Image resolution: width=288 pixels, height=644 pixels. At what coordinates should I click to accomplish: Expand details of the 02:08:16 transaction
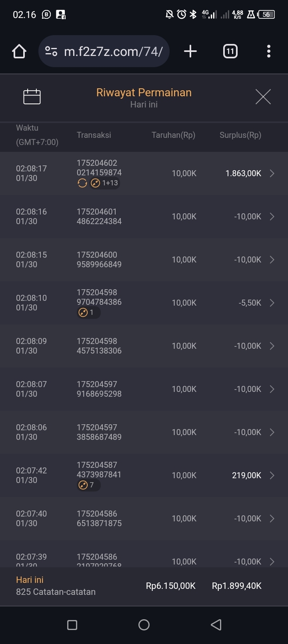(x=272, y=217)
